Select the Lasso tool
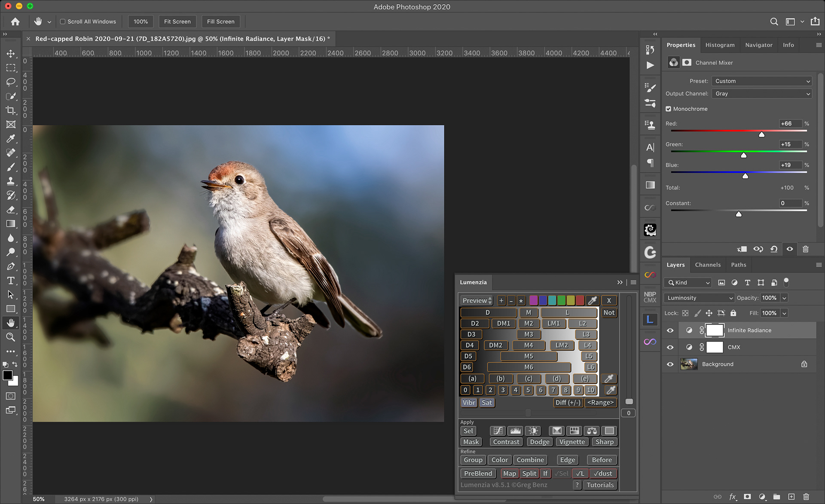Screen dimensions: 825x504 click(x=11, y=82)
